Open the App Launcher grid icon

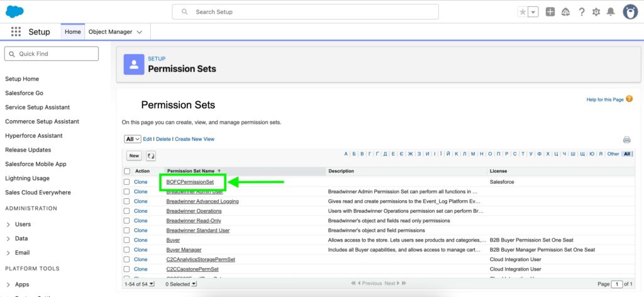16,31
